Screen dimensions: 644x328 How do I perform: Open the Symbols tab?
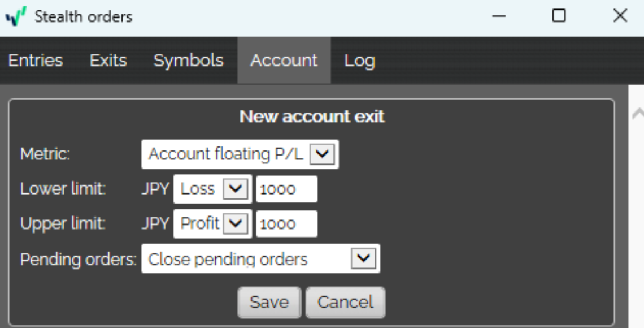pos(188,61)
